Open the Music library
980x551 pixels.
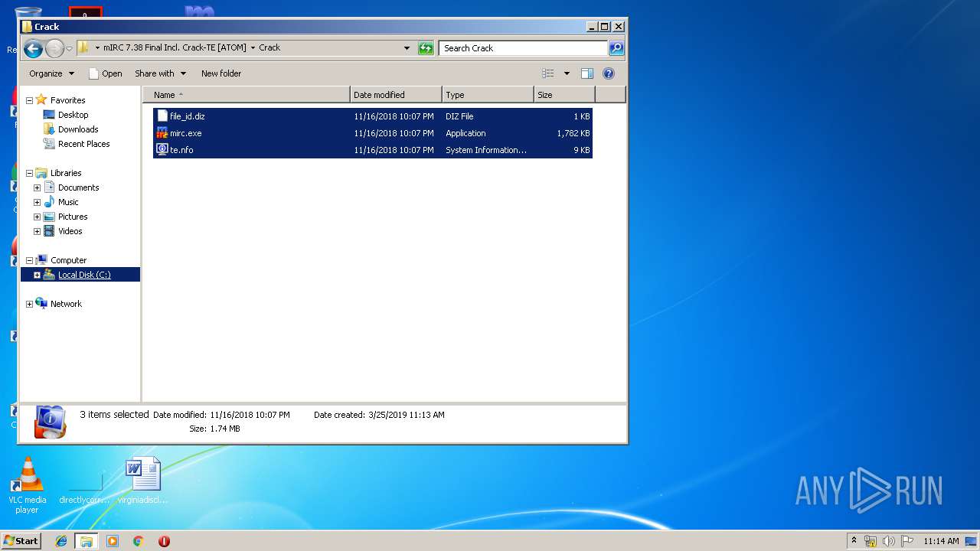coord(68,202)
